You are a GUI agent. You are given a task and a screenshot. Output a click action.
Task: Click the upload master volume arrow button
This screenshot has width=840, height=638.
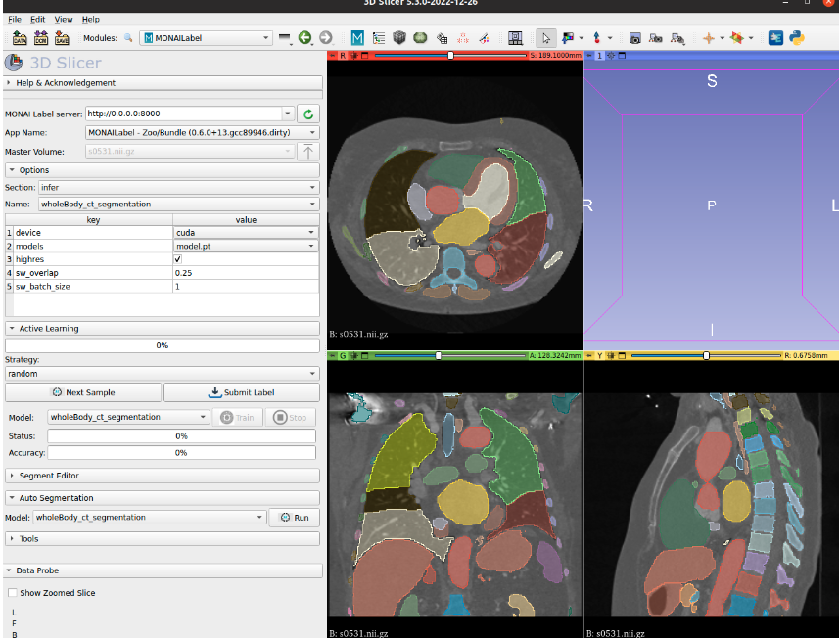[308, 152]
